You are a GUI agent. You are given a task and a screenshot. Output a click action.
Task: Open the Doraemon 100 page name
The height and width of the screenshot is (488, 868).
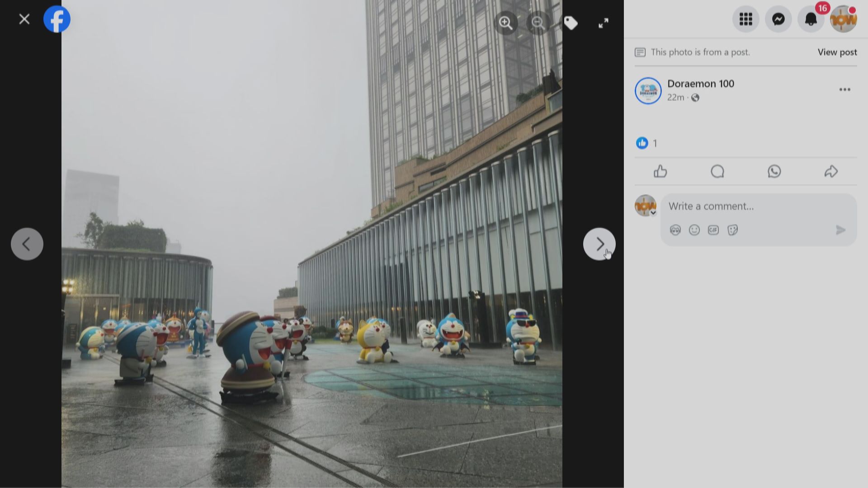point(701,84)
